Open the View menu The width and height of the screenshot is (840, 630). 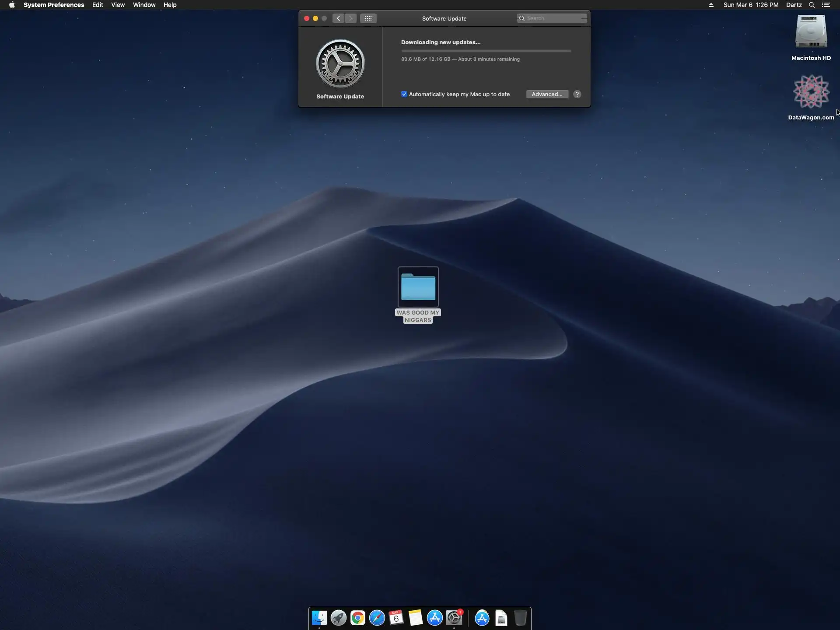[x=118, y=5]
